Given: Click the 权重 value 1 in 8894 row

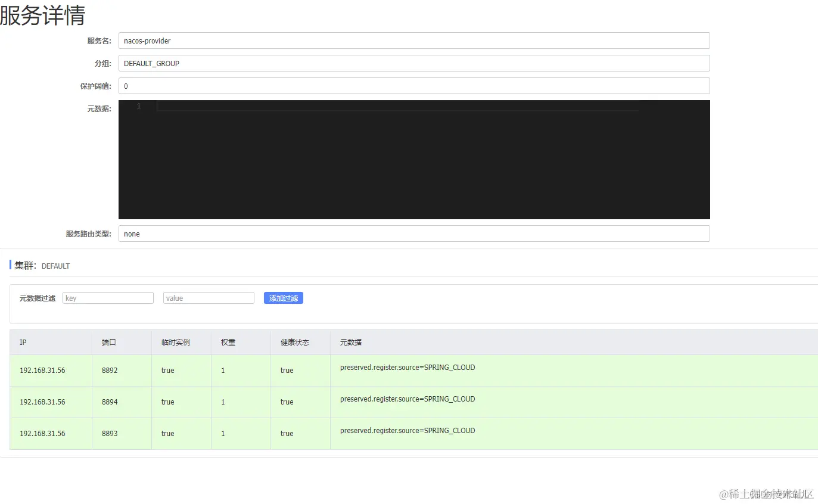Looking at the screenshot, I should click(x=223, y=402).
